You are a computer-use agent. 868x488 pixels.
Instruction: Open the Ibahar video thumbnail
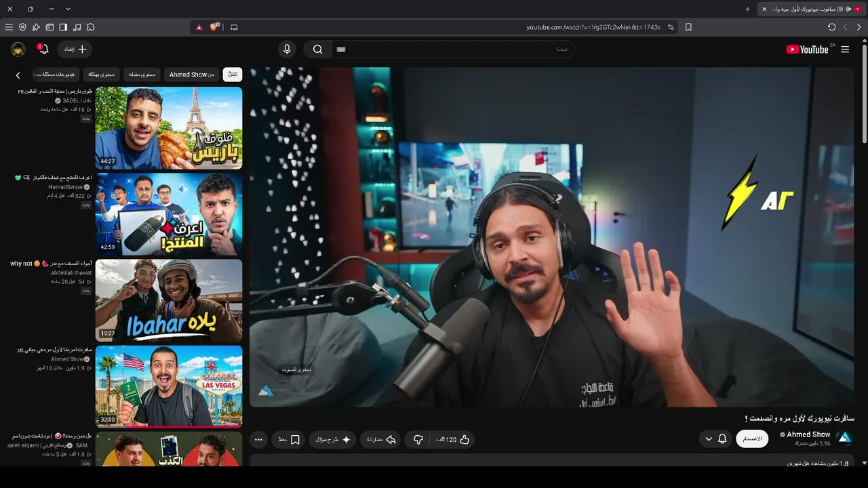click(169, 300)
